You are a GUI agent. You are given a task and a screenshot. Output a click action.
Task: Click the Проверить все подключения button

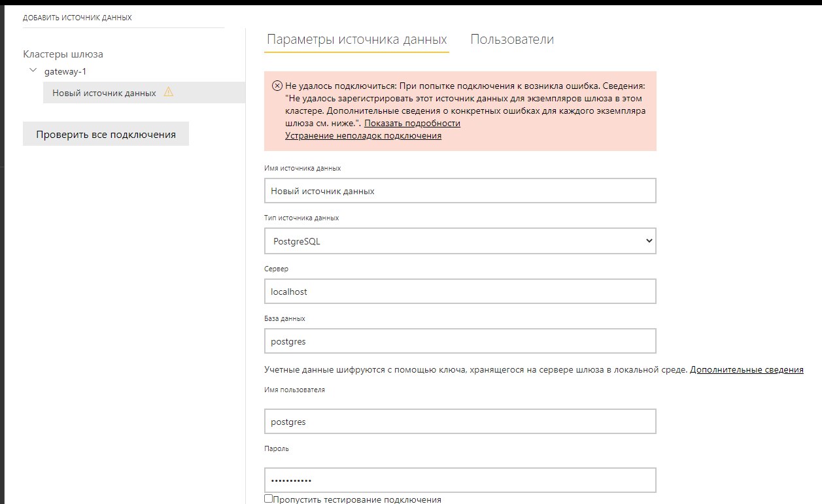pos(106,134)
